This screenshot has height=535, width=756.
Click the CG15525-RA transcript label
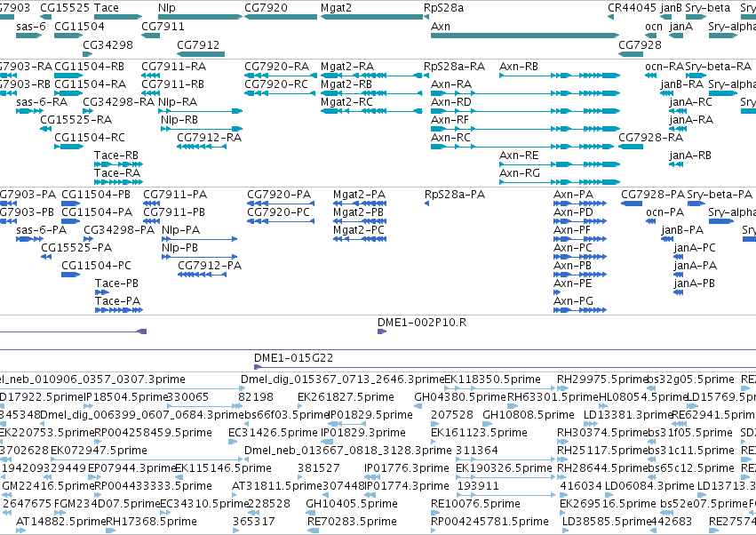pos(76,120)
